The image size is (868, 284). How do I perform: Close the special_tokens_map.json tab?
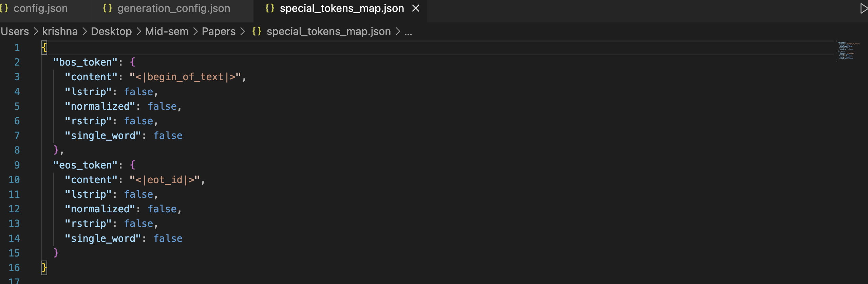(416, 8)
